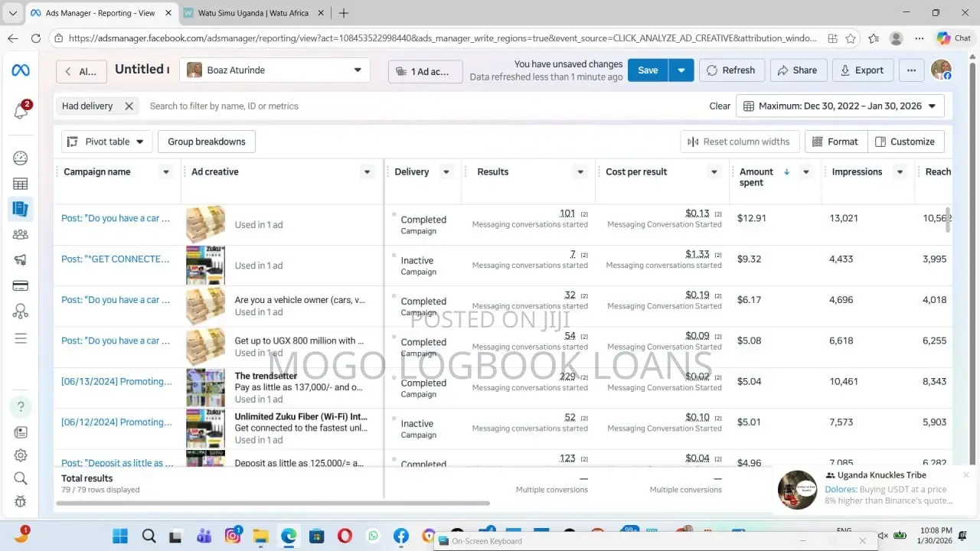Click the Export button
Viewport: 980px width, 551px height.
coord(862,70)
